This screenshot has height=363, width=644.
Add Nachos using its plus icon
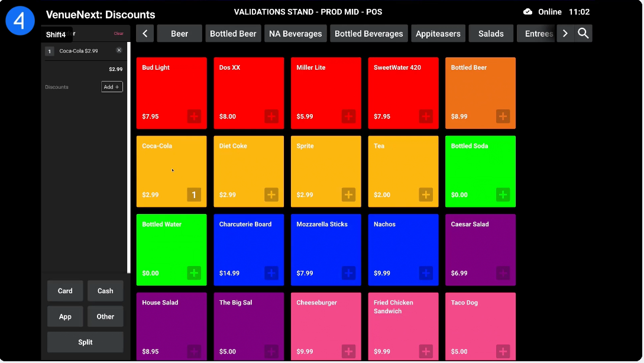[426, 273]
